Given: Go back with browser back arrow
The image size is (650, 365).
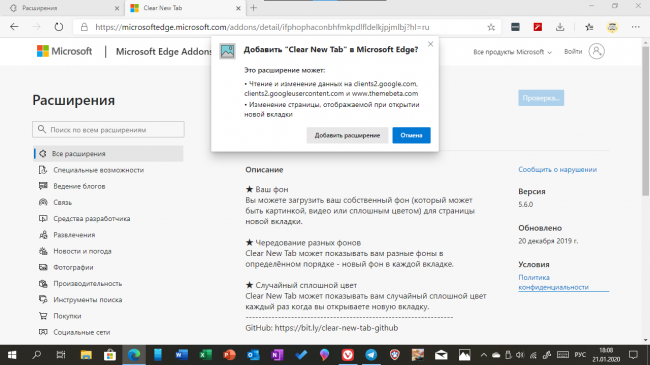Looking at the screenshot, I should 14,27.
